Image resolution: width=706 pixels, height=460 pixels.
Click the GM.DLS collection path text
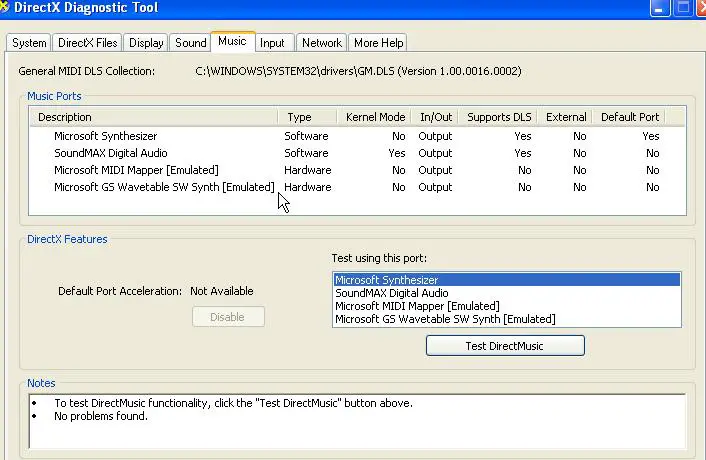[358, 71]
